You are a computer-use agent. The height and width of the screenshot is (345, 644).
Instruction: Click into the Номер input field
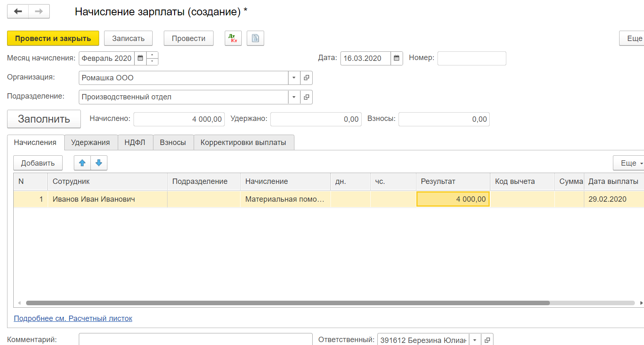coord(471,58)
